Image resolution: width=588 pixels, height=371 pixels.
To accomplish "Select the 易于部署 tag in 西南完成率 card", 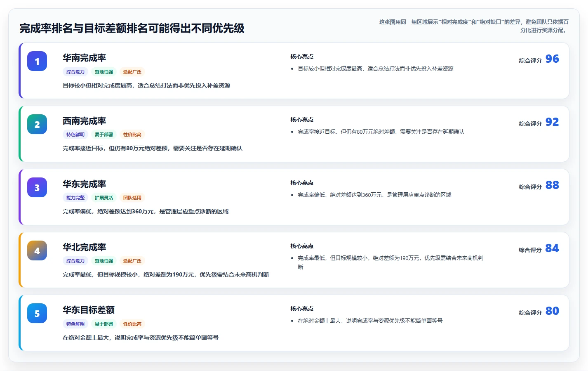I will pyautogui.click(x=104, y=135).
